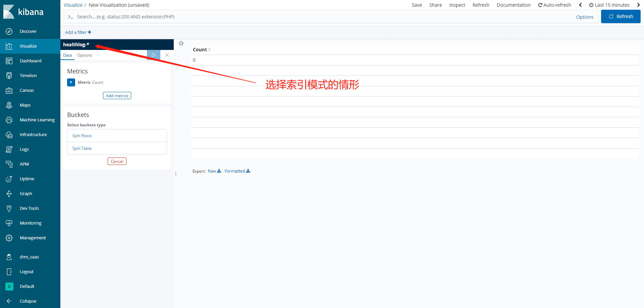The image size is (644, 308).
Task: Expand the Metric Count toggle
Action: tap(71, 82)
